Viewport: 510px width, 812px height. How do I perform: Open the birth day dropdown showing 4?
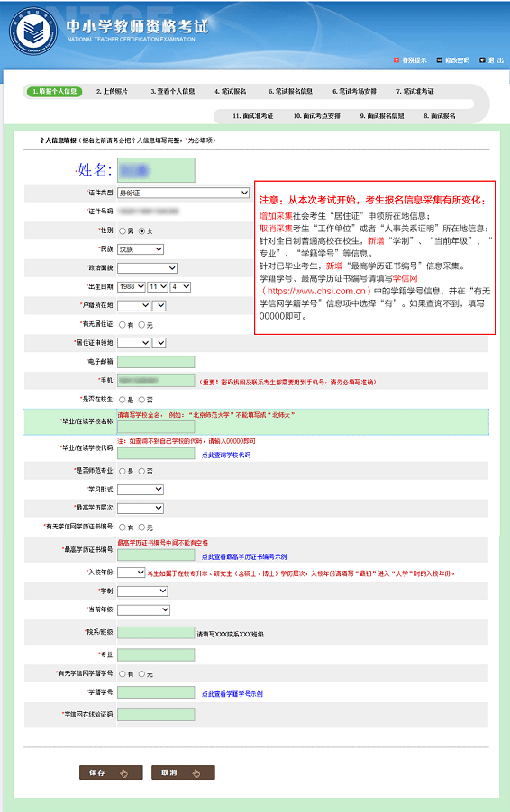(180, 286)
